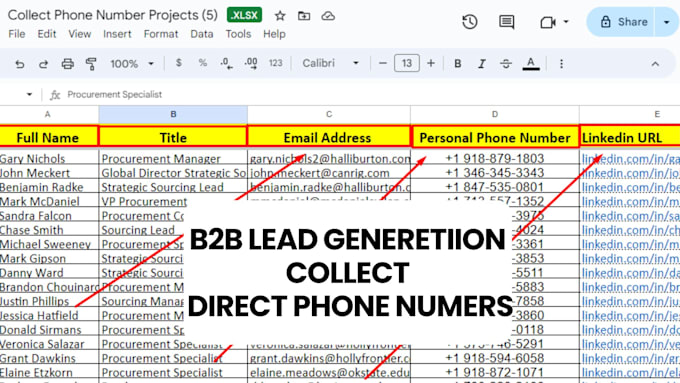Expand the video call dropdown arrow
The image size is (680, 383).
(566, 22)
